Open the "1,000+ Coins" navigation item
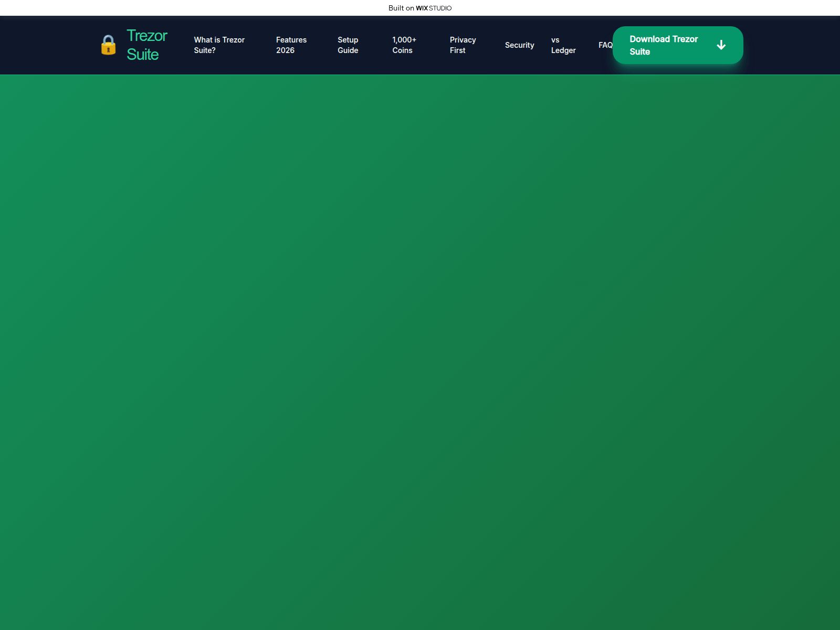The width and height of the screenshot is (840, 630). pyautogui.click(x=404, y=45)
